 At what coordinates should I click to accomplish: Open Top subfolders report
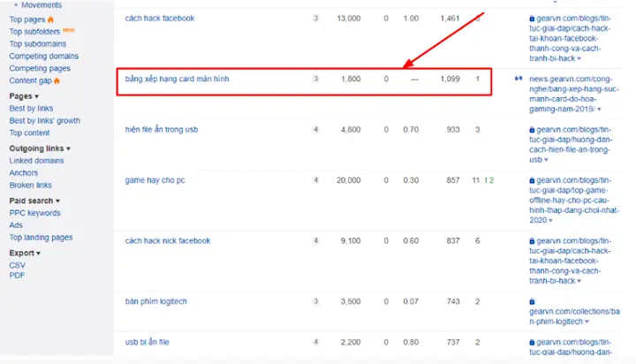point(34,32)
